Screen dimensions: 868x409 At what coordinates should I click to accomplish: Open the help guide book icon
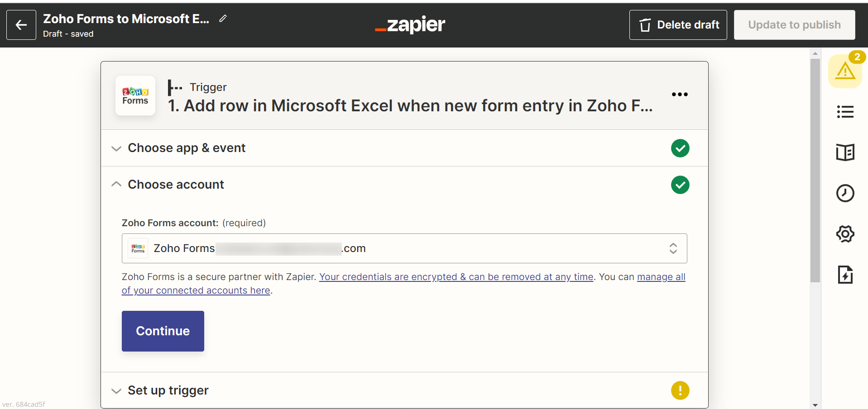coord(845,152)
